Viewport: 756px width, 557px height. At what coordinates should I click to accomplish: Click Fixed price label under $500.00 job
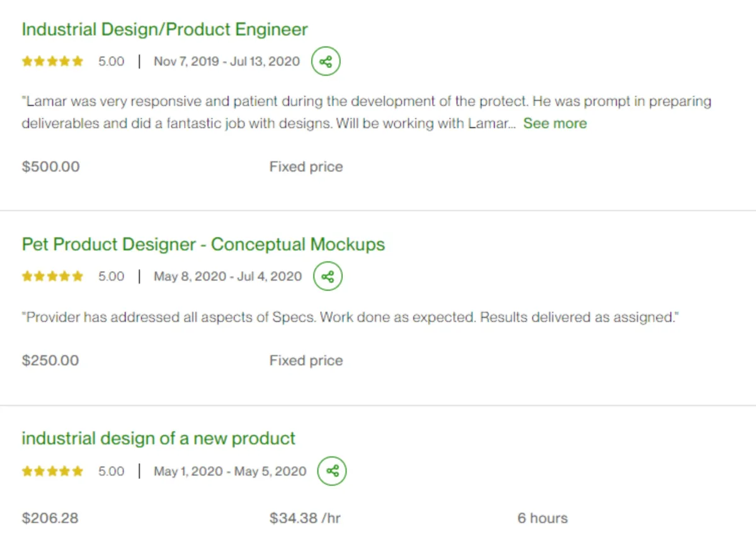tap(306, 167)
